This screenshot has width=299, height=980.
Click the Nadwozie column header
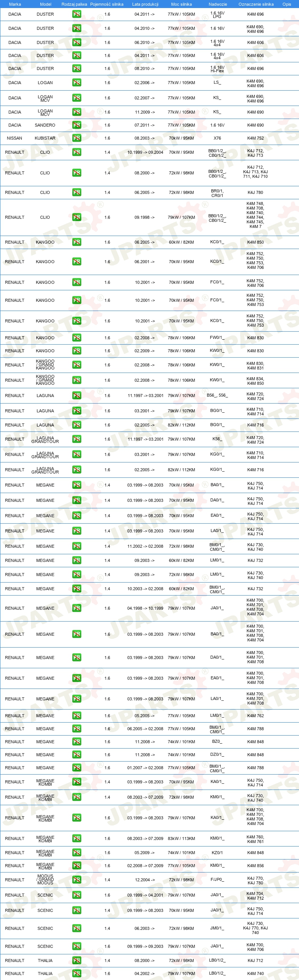click(x=218, y=4)
